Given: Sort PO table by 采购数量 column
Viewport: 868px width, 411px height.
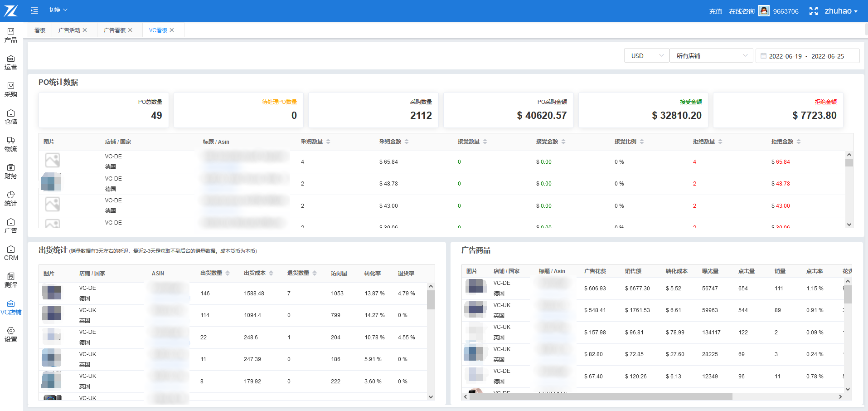Looking at the screenshot, I should pyautogui.click(x=328, y=142).
